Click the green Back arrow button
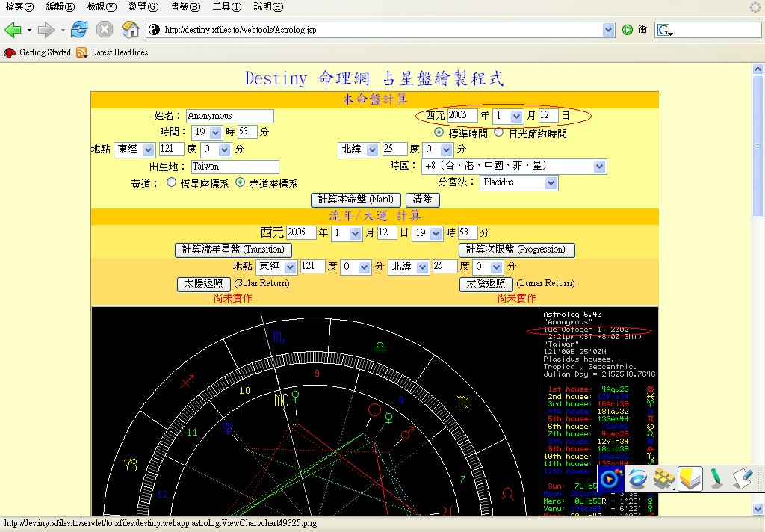 tap(13, 30)
